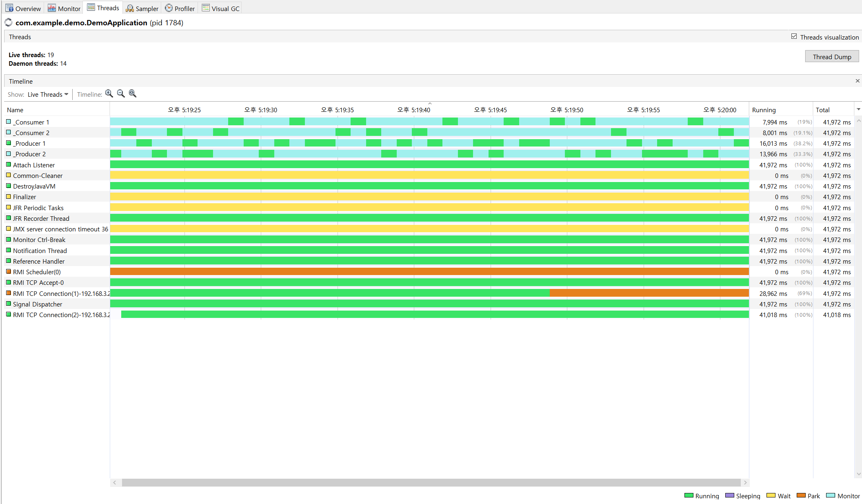The image size is (862, 504).
Task: Zoom out the timeline
Action: pos(120,93)
